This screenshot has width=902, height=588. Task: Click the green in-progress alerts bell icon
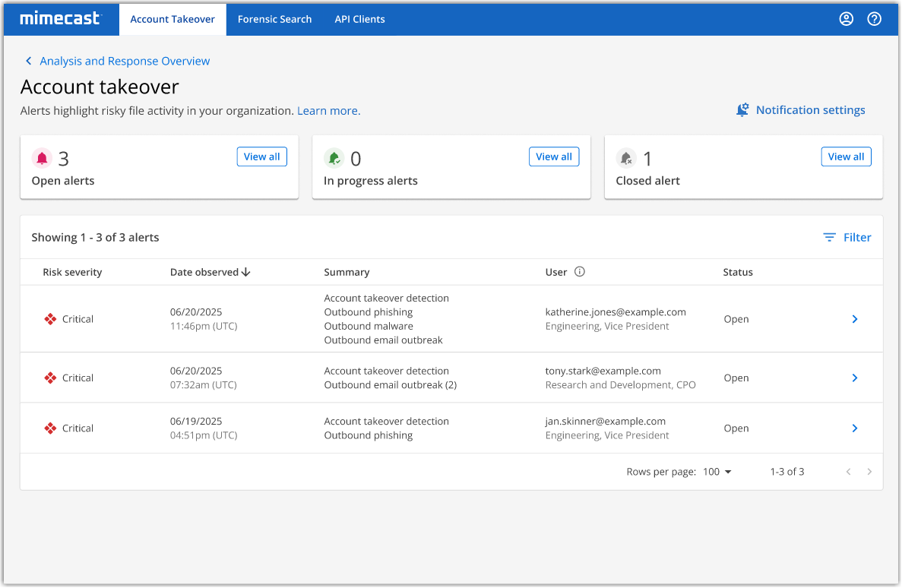pos(334,158)
